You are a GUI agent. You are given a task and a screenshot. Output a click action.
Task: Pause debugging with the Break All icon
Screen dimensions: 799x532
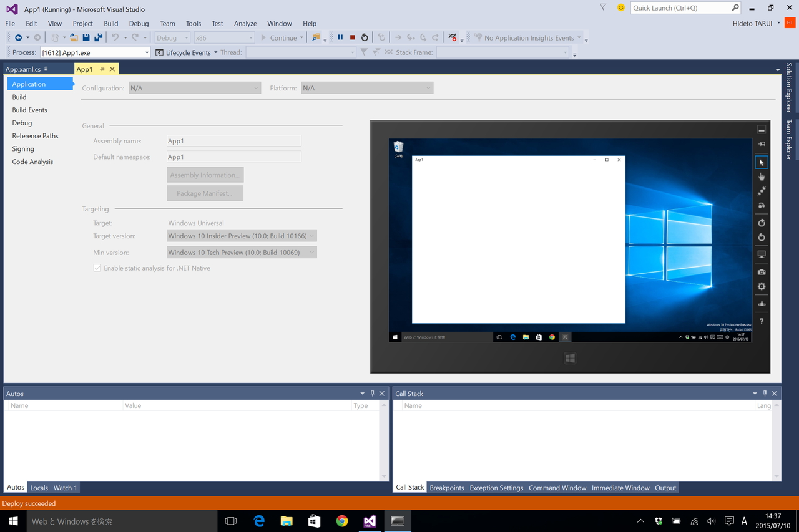[x=340, y=37]
